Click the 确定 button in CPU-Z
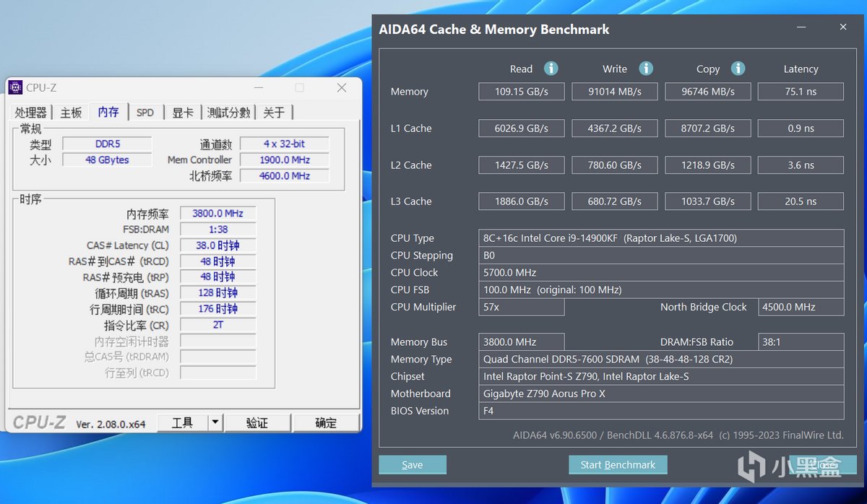 coord(326,423)
